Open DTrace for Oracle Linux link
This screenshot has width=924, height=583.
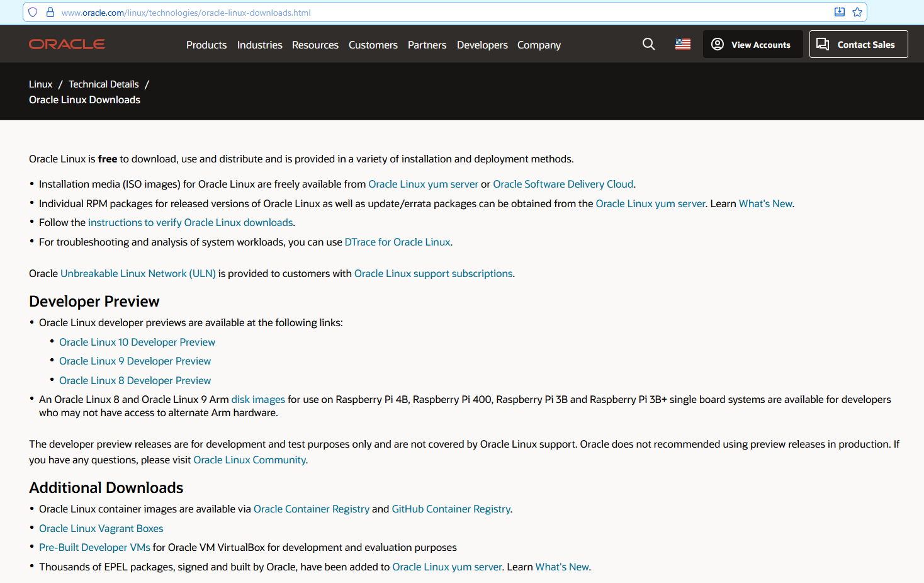(398, 242)
